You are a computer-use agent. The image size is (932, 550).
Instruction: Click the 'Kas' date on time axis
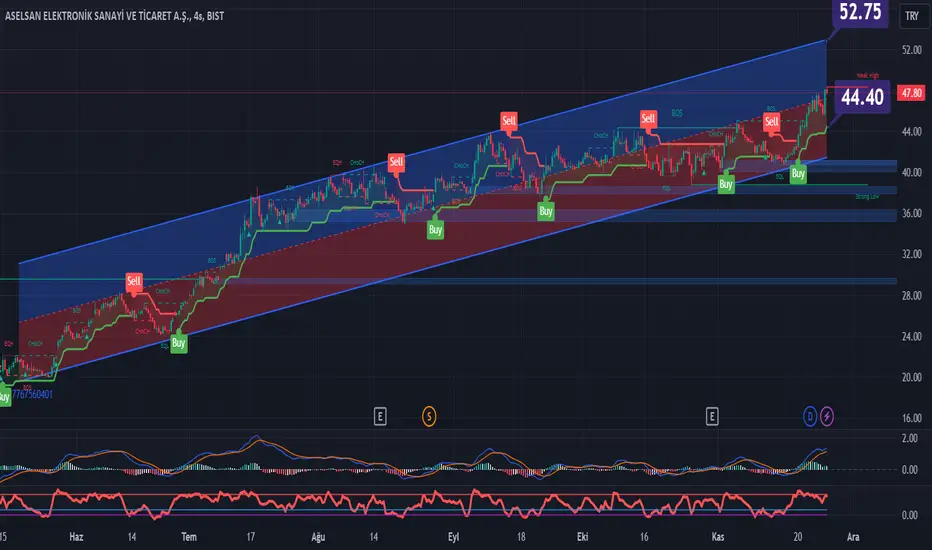tap(718, 537)
